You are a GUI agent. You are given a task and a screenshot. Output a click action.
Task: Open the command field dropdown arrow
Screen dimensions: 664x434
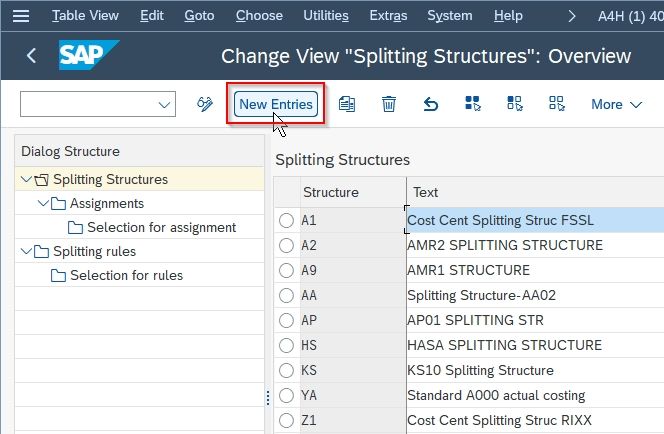pyautogui.click(x=164, y=105)
